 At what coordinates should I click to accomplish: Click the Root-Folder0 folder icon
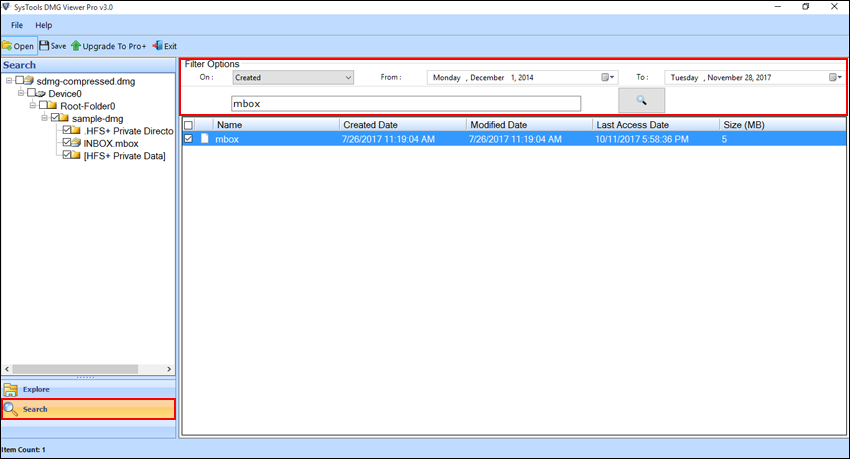tap(53, 105)
